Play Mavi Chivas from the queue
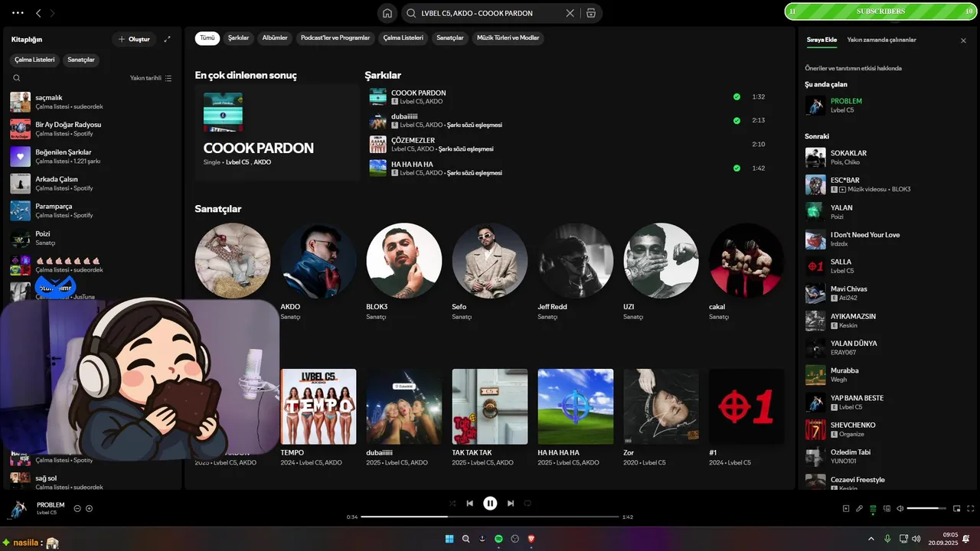The image size is (980, 551). click(x=885, y=293)
